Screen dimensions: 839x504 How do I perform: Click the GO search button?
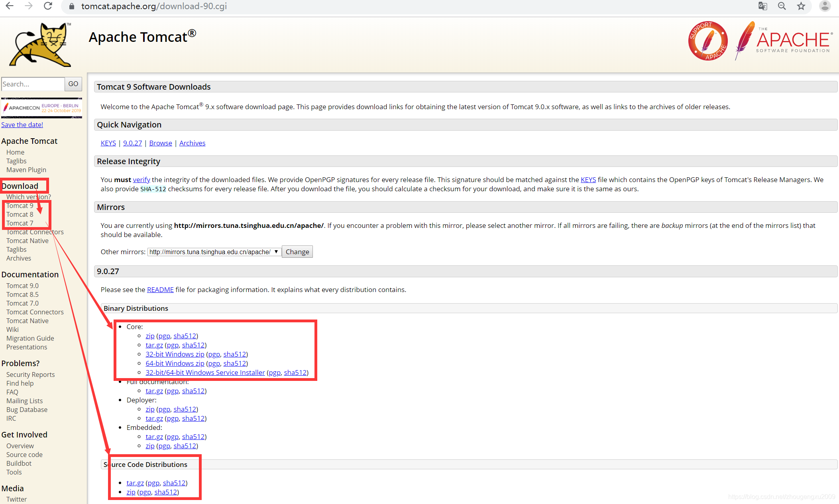[x=73, y=84]
